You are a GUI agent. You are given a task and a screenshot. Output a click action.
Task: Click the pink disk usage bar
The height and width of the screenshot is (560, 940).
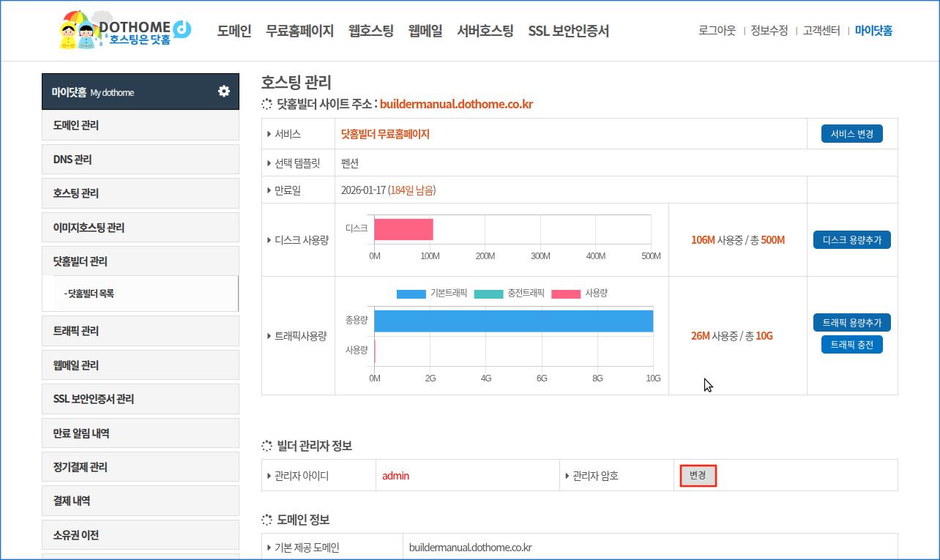coord(403,229)
